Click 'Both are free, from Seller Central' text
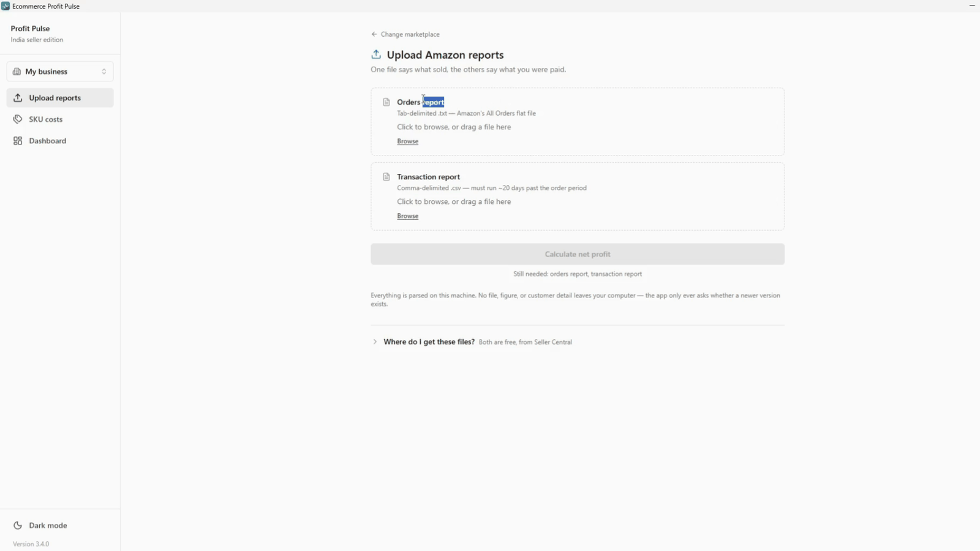 point(526,342)
